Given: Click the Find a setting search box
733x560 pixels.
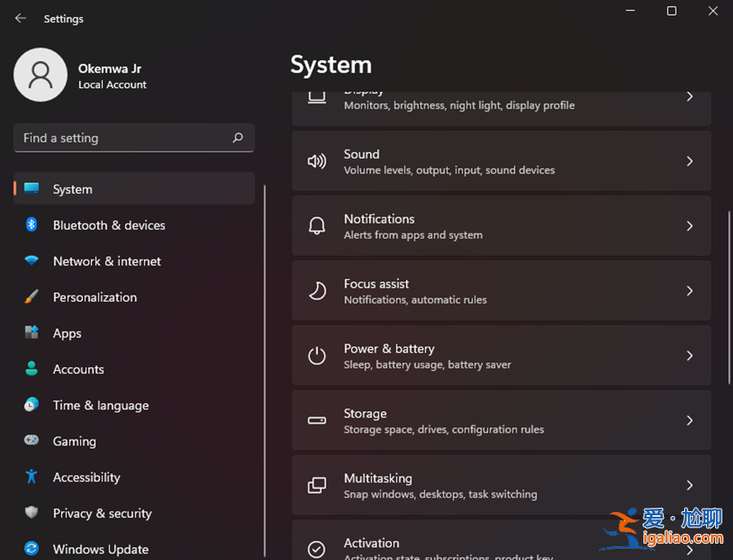Looking at the screenshot, I should coord(134,138).
